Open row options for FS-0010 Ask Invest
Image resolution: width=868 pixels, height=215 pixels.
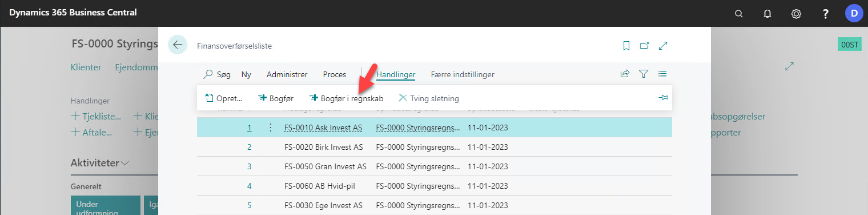270,128
